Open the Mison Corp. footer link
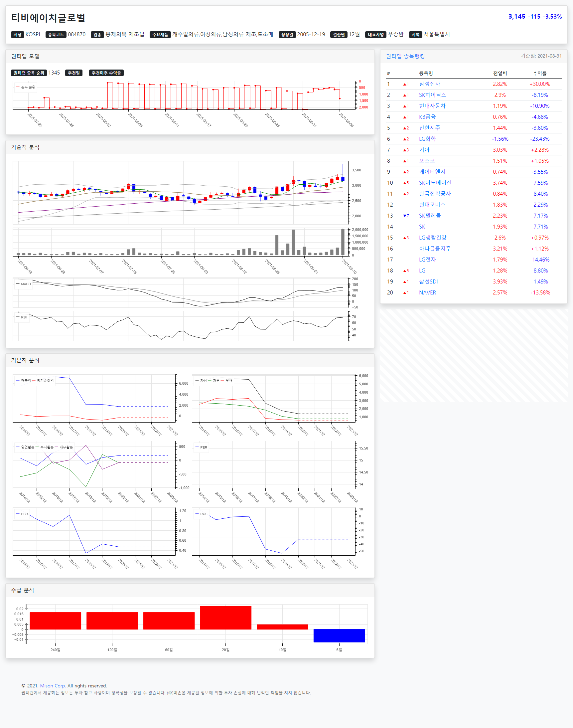The height and width of the screenshot is (728, 573). tap(52, 686)
